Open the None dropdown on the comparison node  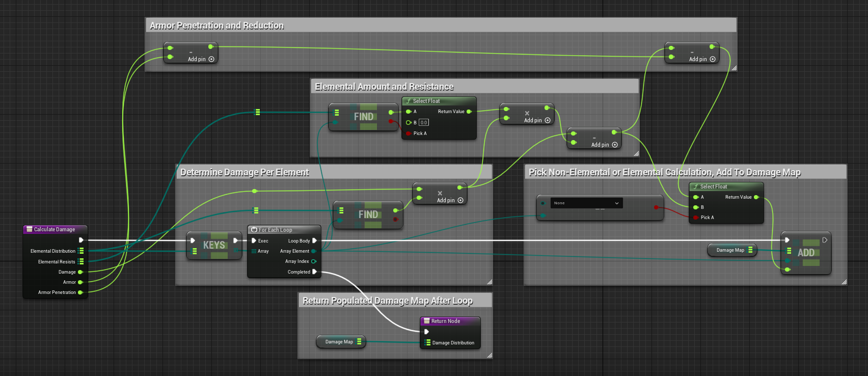pos(586,203)
